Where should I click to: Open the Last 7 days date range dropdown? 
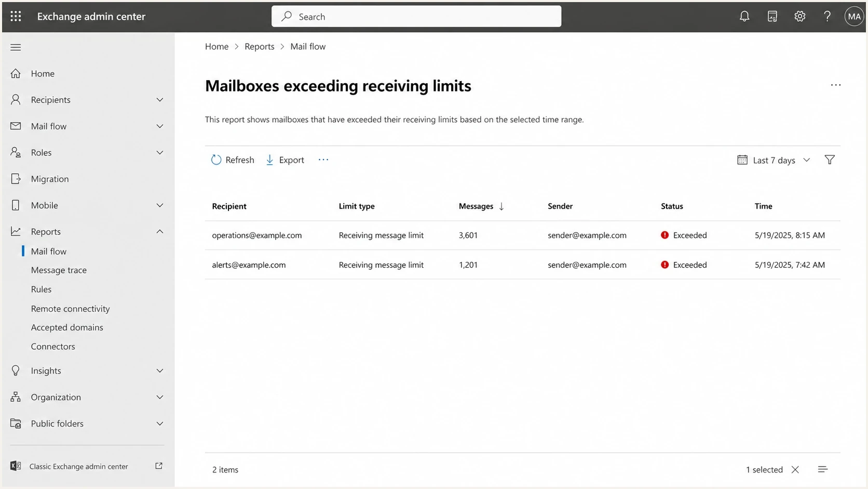tap(774, 160)
